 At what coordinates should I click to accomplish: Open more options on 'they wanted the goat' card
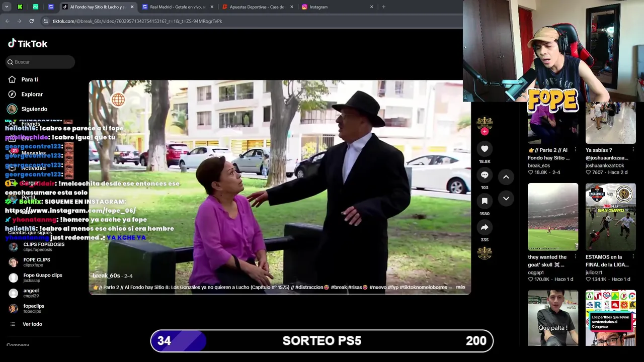click(x=575, y=257)
